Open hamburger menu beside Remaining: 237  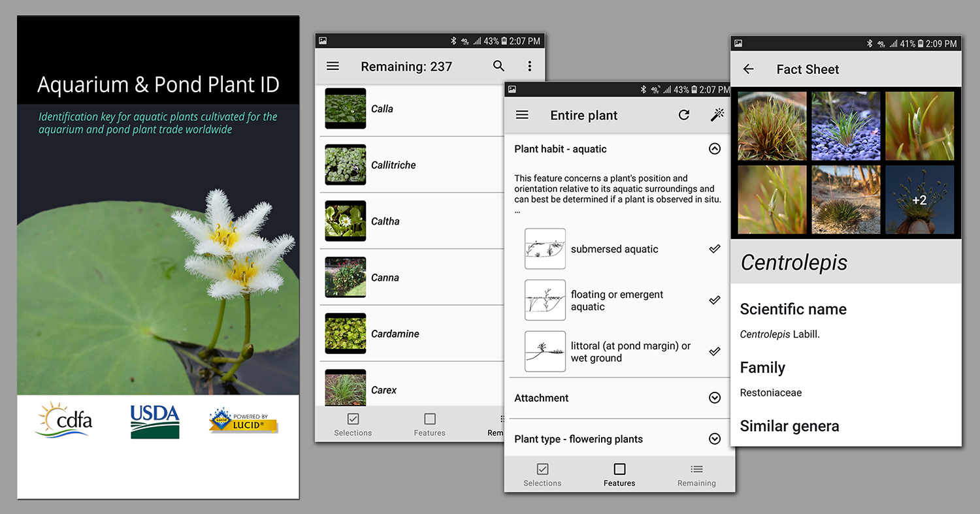333,66
